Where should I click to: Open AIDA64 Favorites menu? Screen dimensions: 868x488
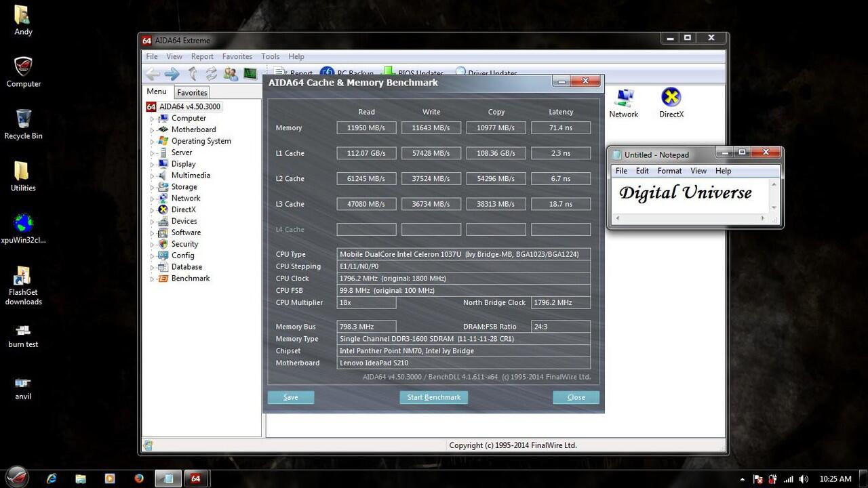click(x=237, y=56)
